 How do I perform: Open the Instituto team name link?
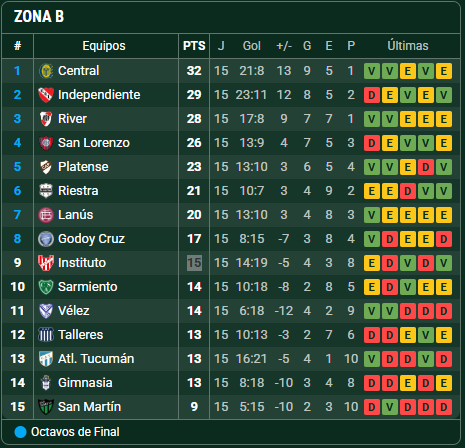[x=82, y=263]
